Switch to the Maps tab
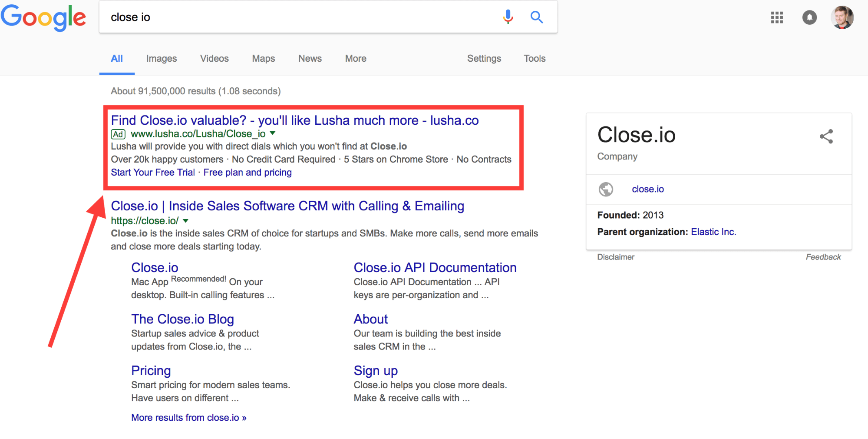Image resolution: width=868 pixels, height=439 pixels. pos(264,58)
